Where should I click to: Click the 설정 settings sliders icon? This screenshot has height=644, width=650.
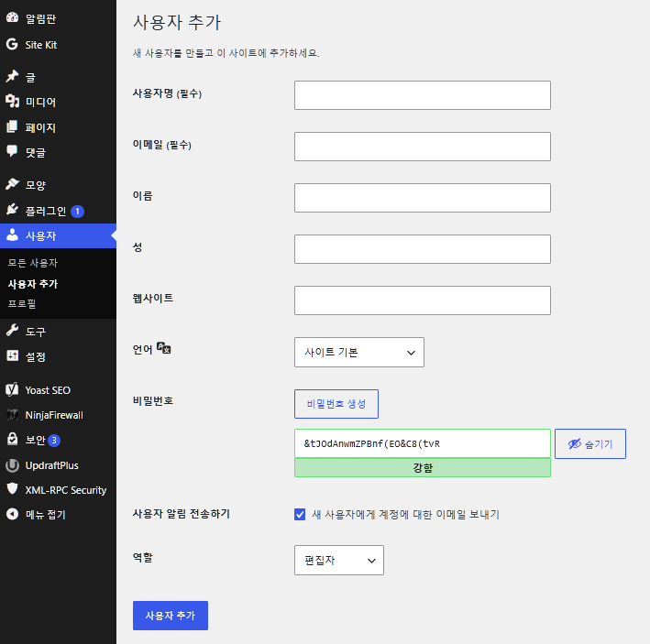(13, 355)
